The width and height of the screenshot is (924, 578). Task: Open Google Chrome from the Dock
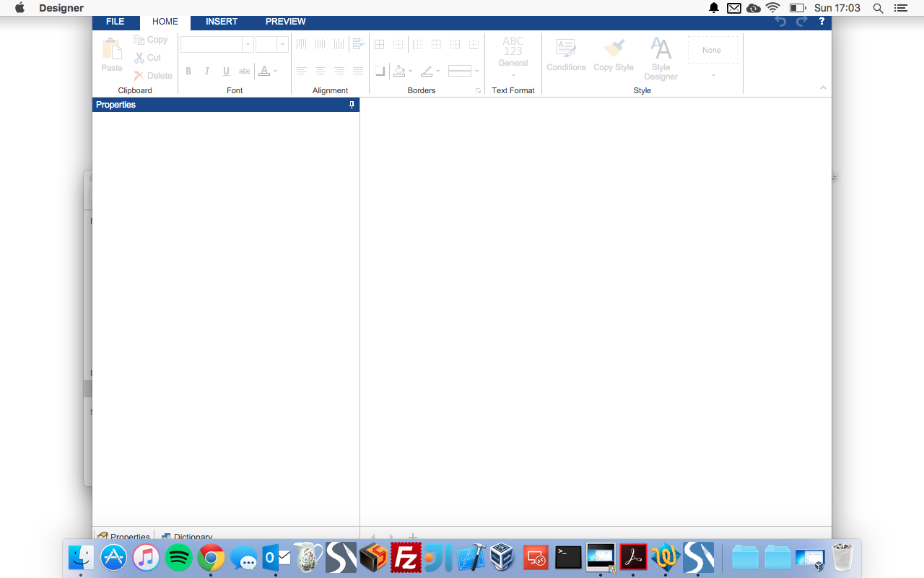click(211, 558)
